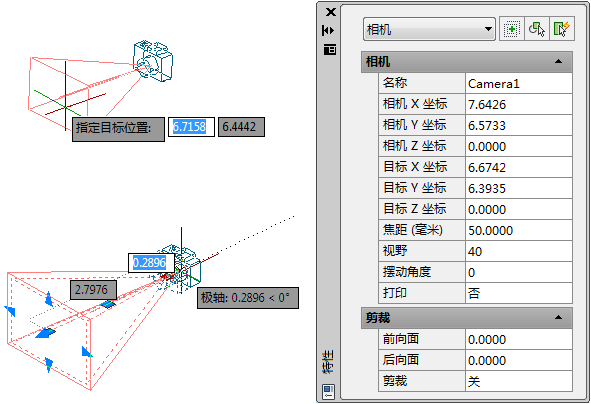Select the blue grip on the target plane's left edge

[10, 311]
